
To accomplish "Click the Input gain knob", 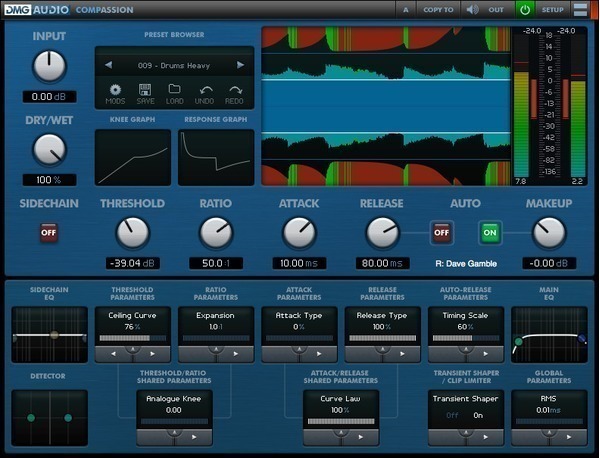I will coord(49,66).
